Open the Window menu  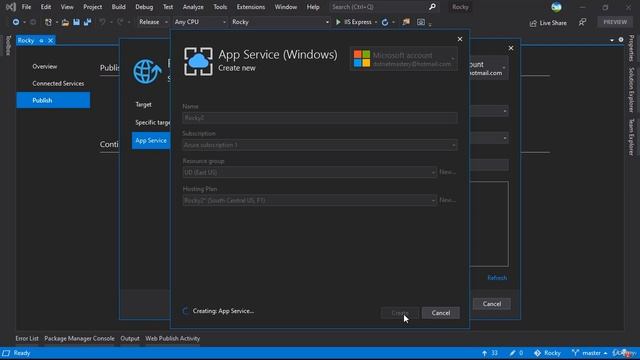(286, 7)
